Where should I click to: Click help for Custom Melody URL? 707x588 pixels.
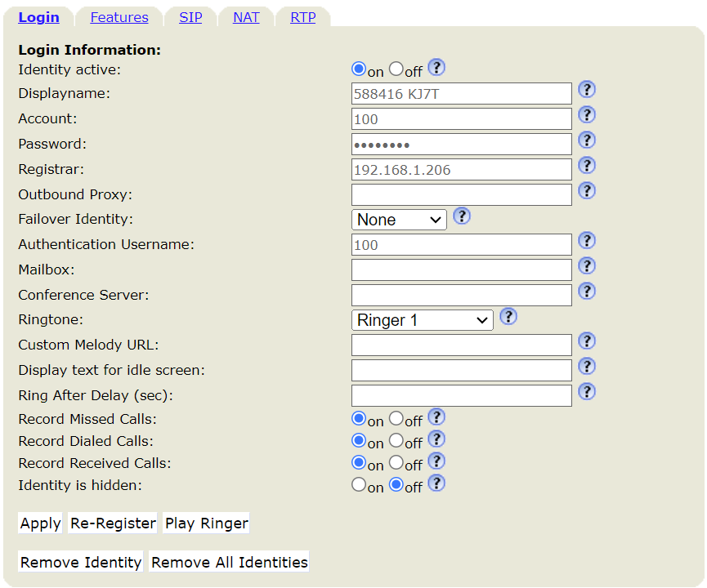[587, 341]
